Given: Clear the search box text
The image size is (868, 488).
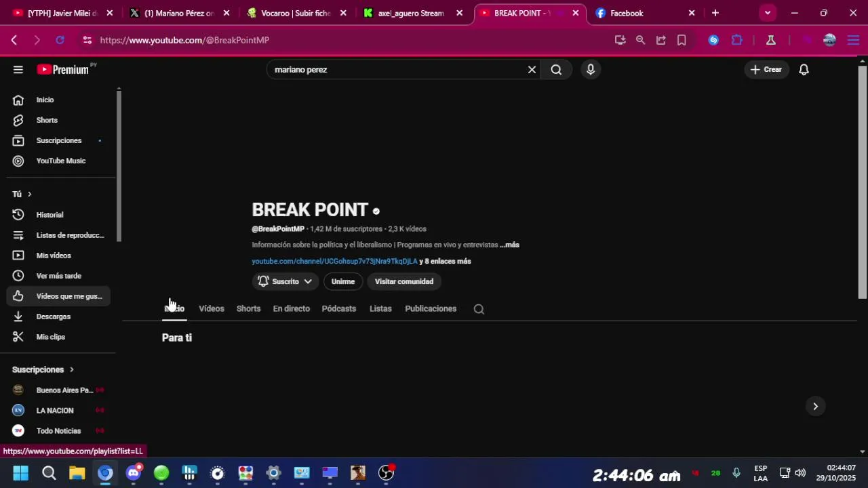Looking at the screenshot, I should click(x=532, y=69).
